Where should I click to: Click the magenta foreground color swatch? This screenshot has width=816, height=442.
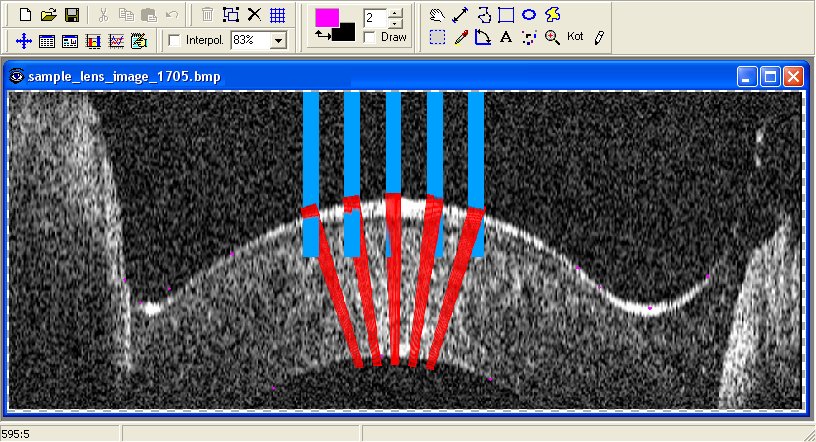[x=327, y=17]
